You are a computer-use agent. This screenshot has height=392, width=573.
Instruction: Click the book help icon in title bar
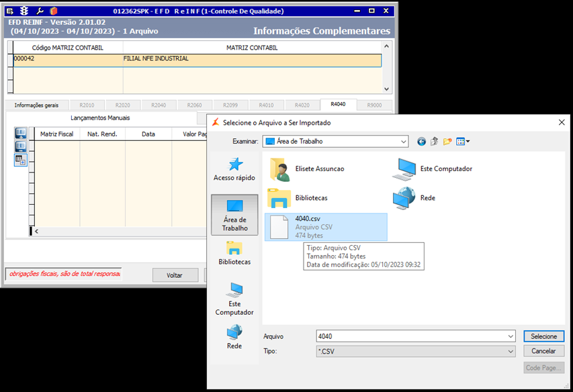point(54,11)
